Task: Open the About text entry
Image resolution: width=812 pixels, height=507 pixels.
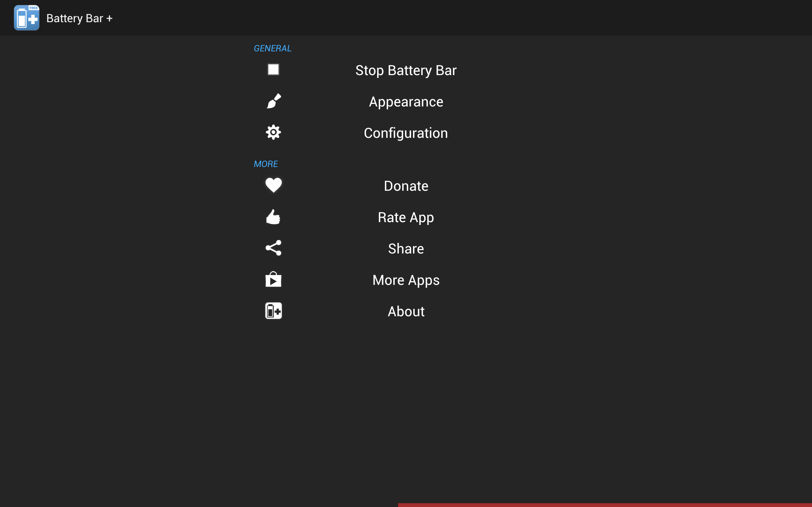Action: (x=406, y=311)
